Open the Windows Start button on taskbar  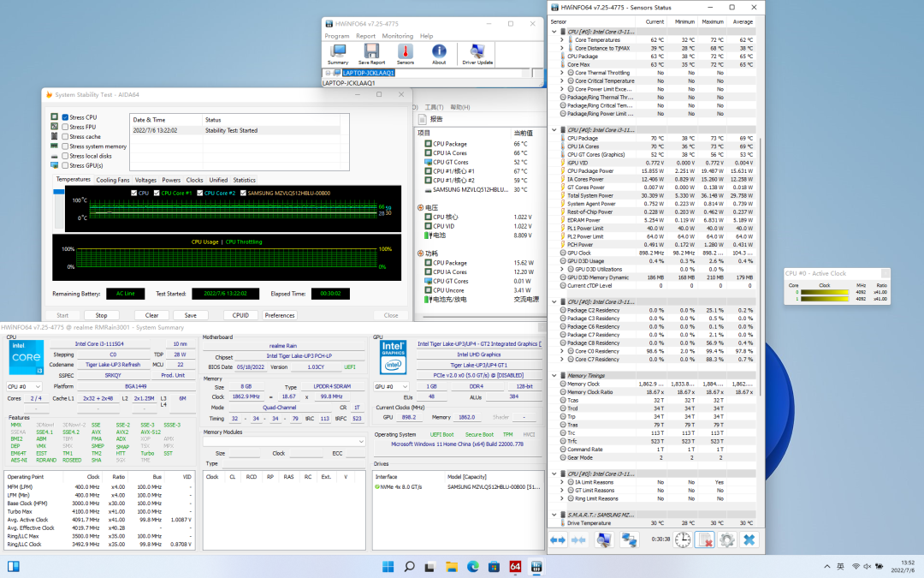click(388, 566)
